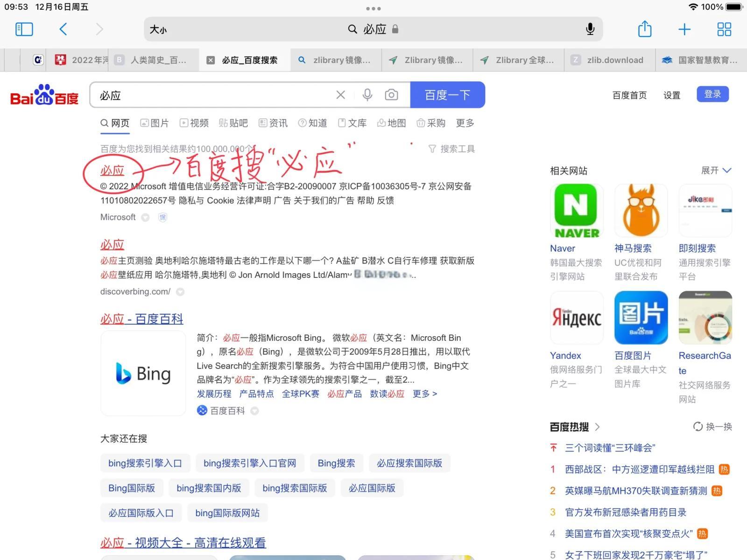Select the 视频 search category
This screenshot has height=560, width=747.
pyautogui.click(x=194, y=123)
